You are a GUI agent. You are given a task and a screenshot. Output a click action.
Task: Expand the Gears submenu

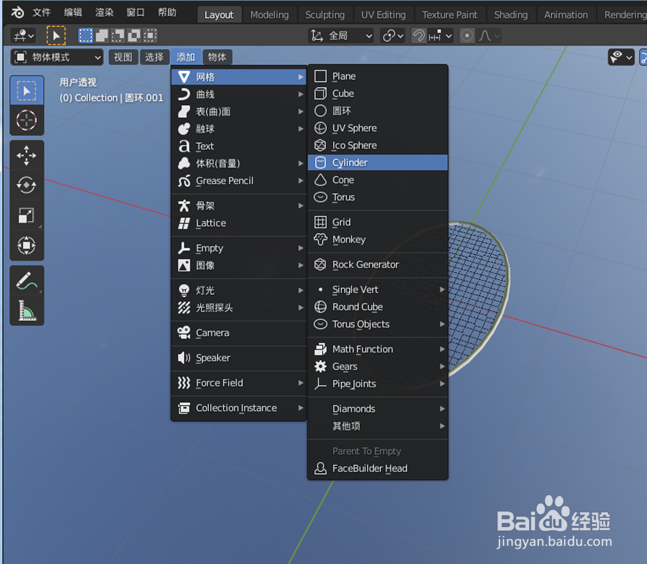[378, 366]
